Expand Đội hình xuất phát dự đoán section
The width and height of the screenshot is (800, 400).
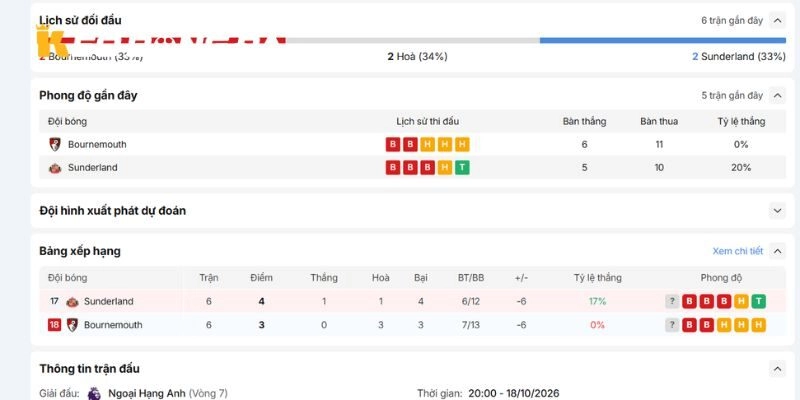[x=777, y=210]
